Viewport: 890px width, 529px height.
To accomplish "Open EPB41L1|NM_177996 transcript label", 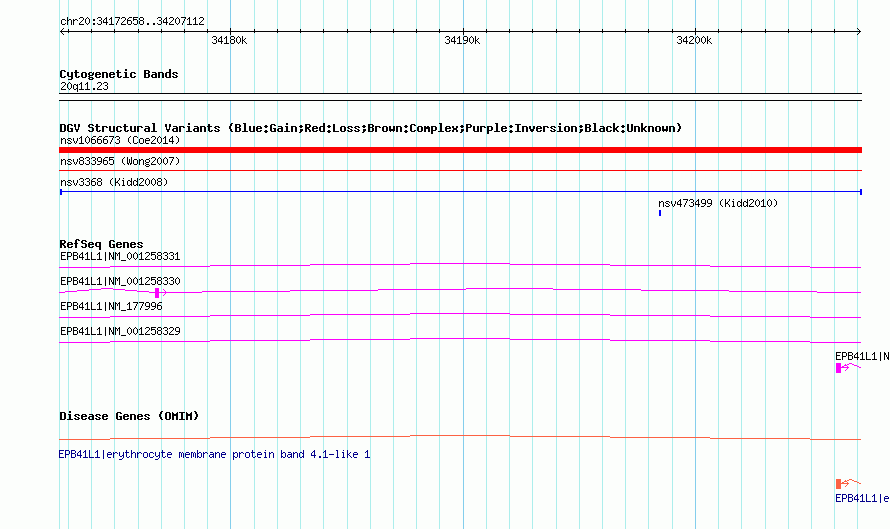I will point(111,307).
